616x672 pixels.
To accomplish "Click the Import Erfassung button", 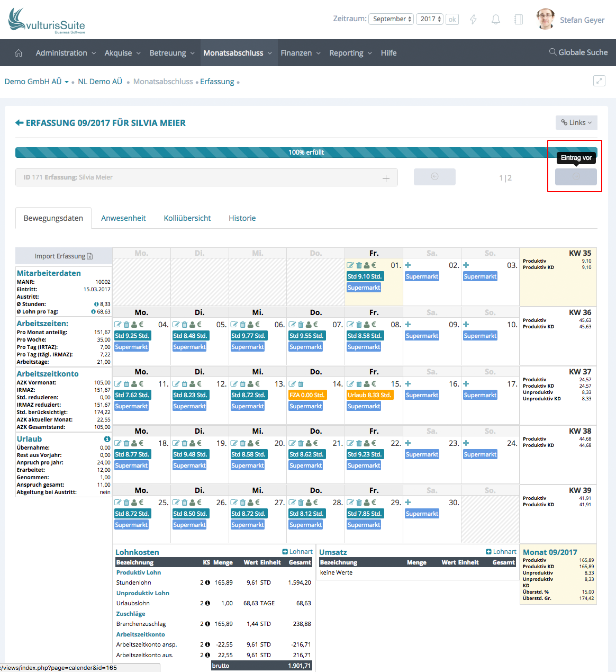I will tap(64, 256).
